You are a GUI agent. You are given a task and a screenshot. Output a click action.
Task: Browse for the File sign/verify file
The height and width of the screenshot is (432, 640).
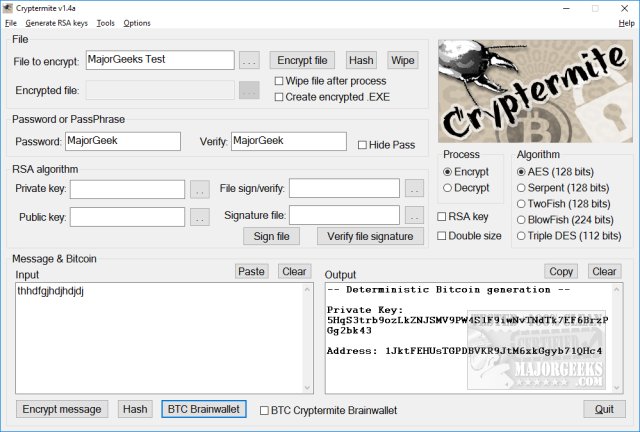(x=414, y=188)
